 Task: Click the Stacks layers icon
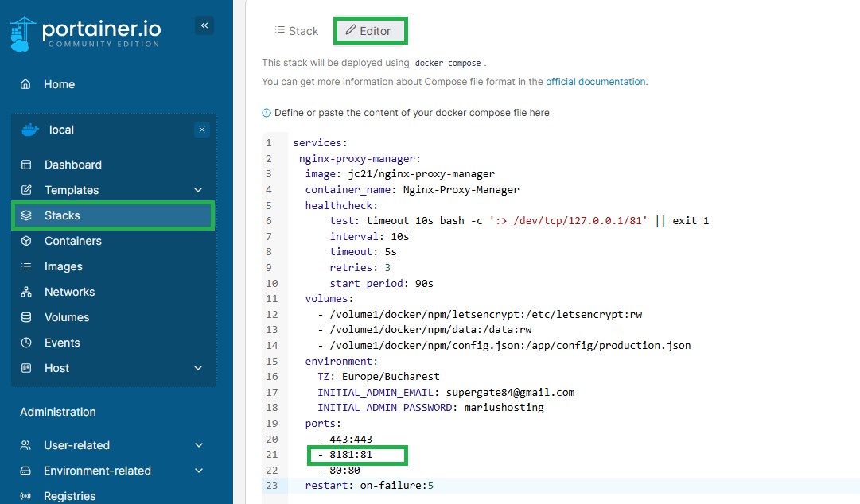(x=25, y=215)
